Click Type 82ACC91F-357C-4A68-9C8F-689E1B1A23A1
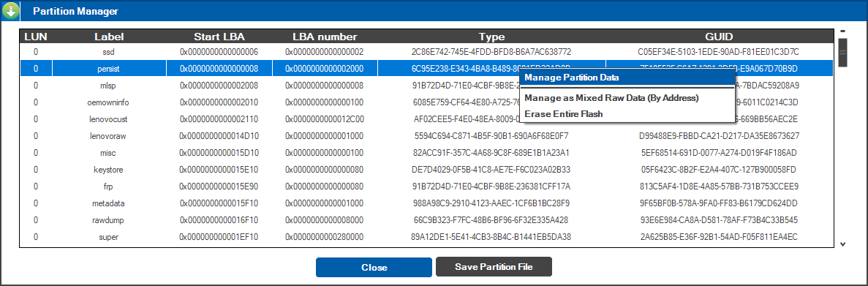This screenshot has height=286, width=868. click(x=491, y=153)
